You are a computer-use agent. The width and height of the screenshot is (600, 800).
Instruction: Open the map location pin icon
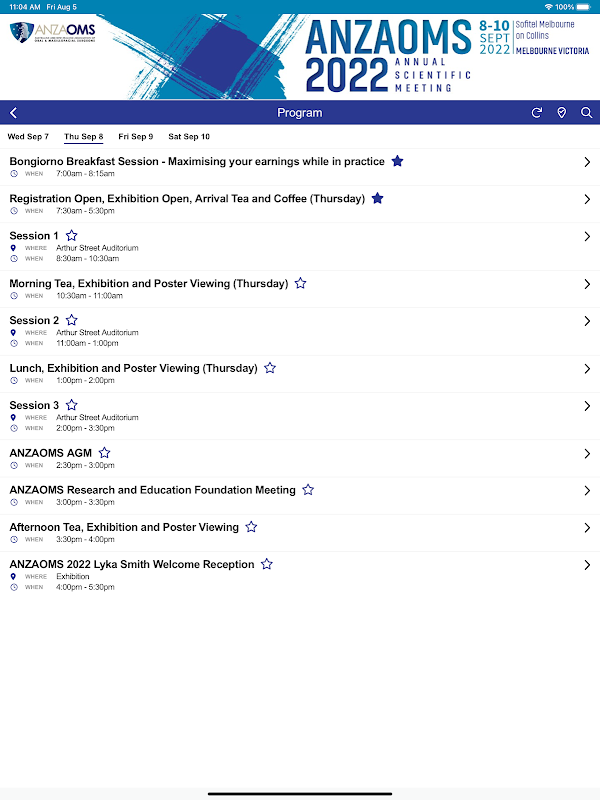pos(561,113)
